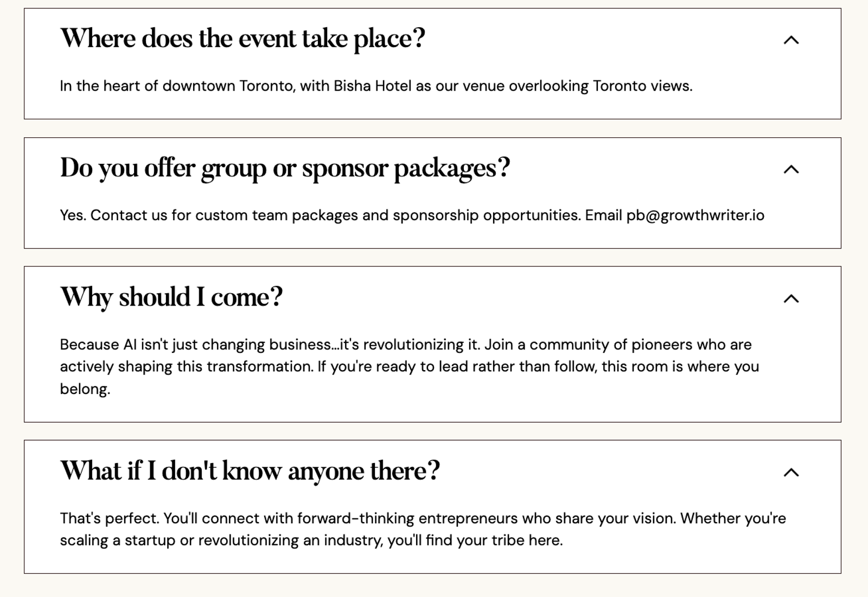Viewport: 868px width, 597px height.
Task: Click the line beginning "Because AI isn't just changing"
Action: click(x=195, y=345)
